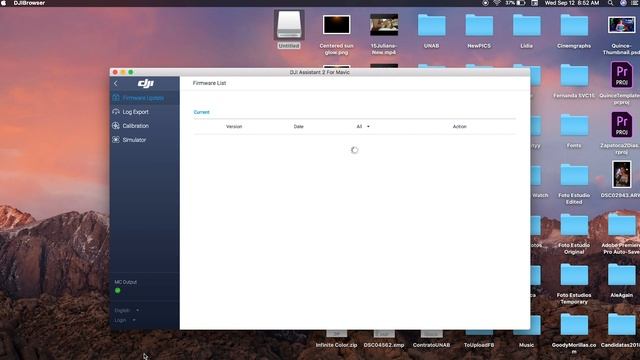The width and height of the screenshot is (640, 360).
Task: Select the Current tab in Firmware List
Action: click(x=201, y=112)
